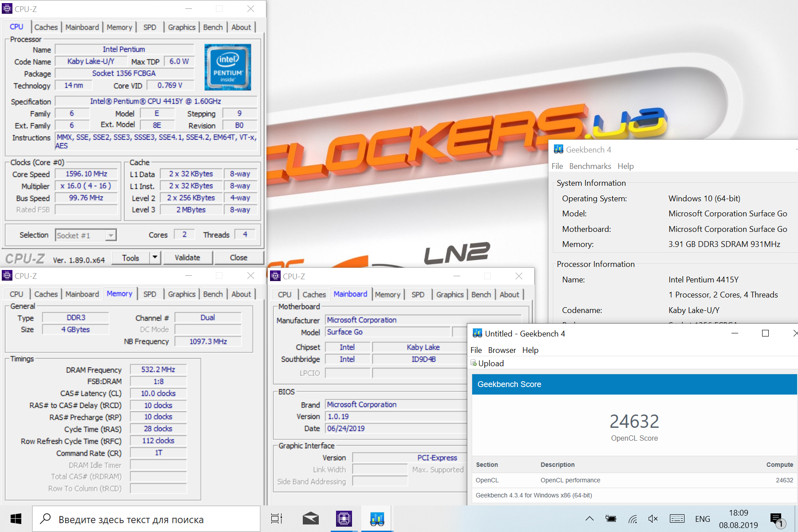
Task: Click the Validate button
Action: (188, 258)
